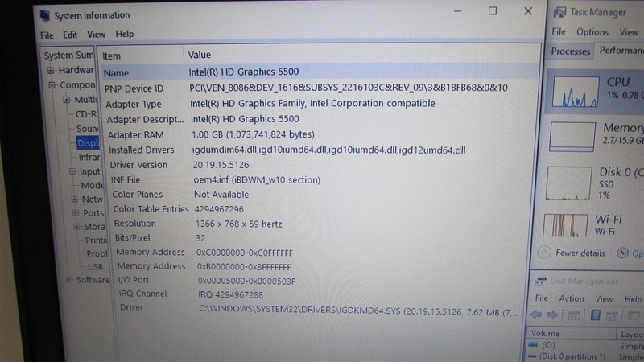Select the CPU performance graph thumbnail

pos(575,93)
